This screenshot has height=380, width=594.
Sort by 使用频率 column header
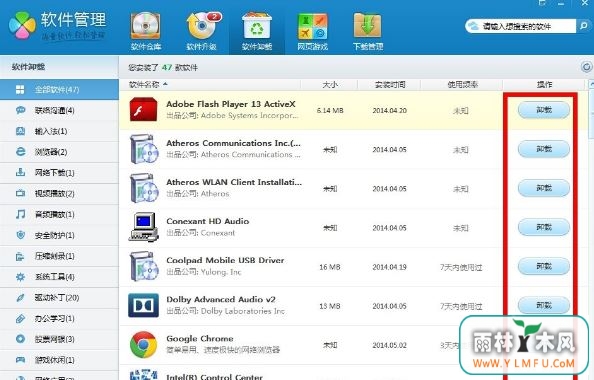click(x=462, y=84)
